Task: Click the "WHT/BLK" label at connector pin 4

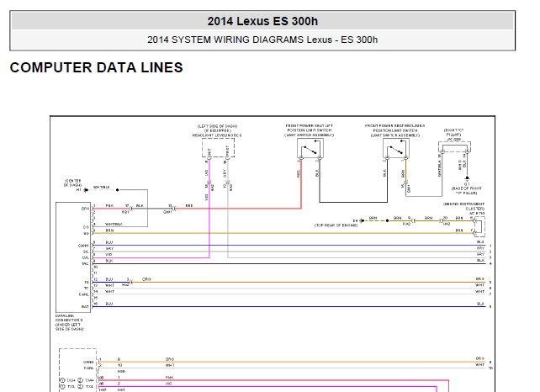Action: 114,225
